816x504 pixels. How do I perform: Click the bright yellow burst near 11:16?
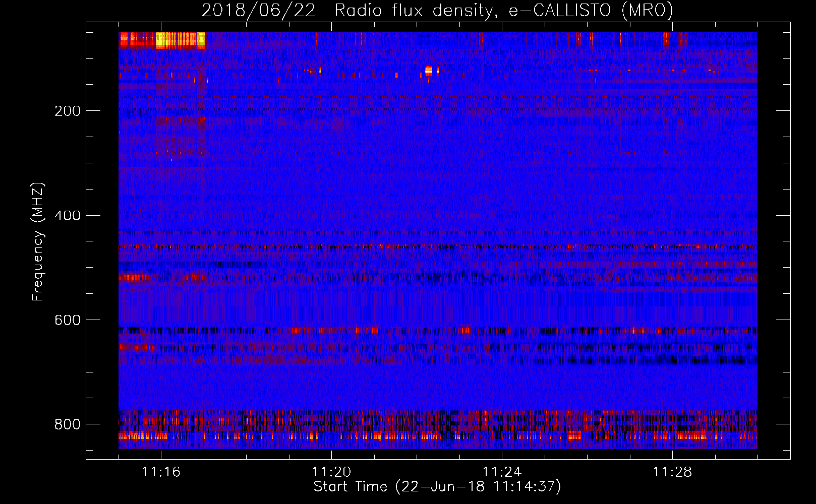(x=181, y=40)
